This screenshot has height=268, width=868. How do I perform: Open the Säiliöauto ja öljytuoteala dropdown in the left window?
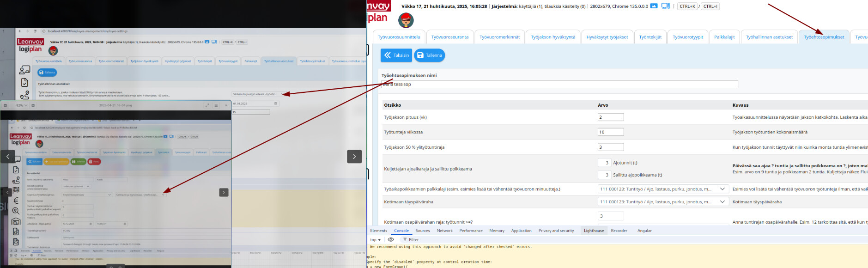click(258, 94)
